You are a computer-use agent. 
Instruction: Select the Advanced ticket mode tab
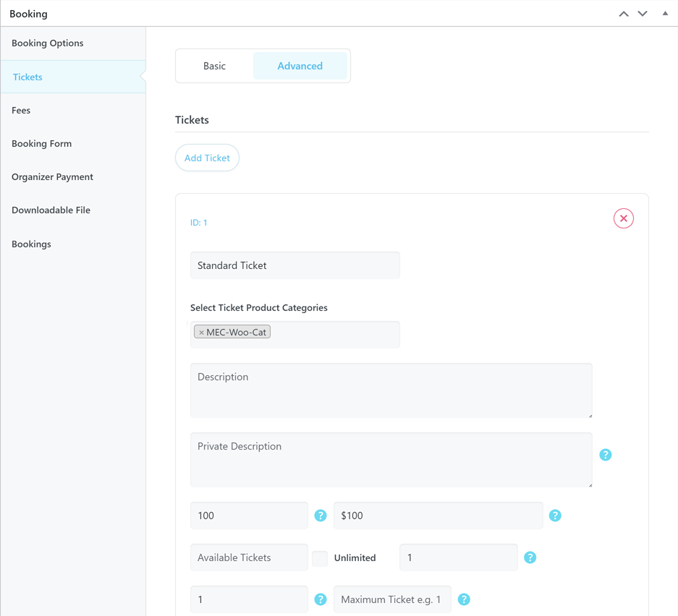click(x=300, y=66)
